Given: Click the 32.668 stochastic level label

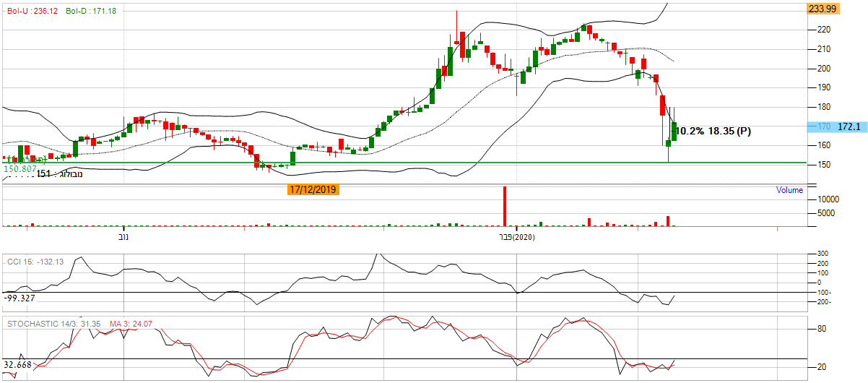Looking at the screenshot, I should pyautogui.click(x=17, y=365).
